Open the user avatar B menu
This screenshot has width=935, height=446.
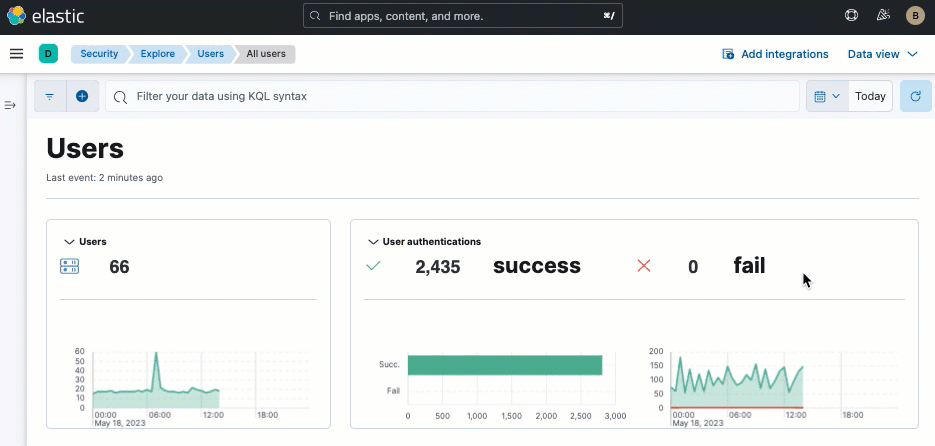914,16
